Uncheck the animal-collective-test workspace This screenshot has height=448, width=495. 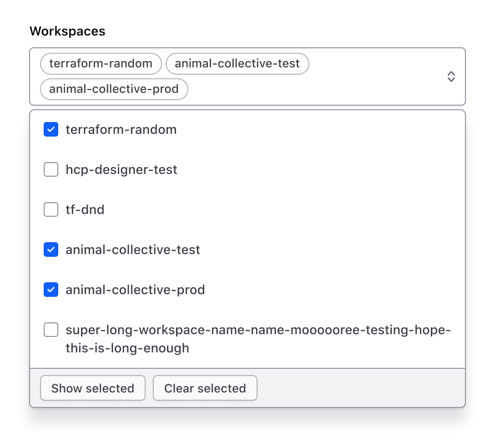point(51,249)
